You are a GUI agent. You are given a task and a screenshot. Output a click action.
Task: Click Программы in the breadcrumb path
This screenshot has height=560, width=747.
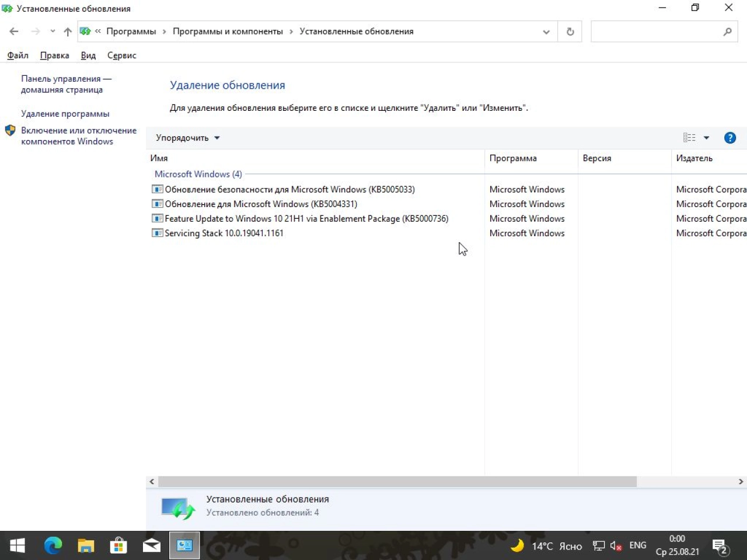[131, 32]
